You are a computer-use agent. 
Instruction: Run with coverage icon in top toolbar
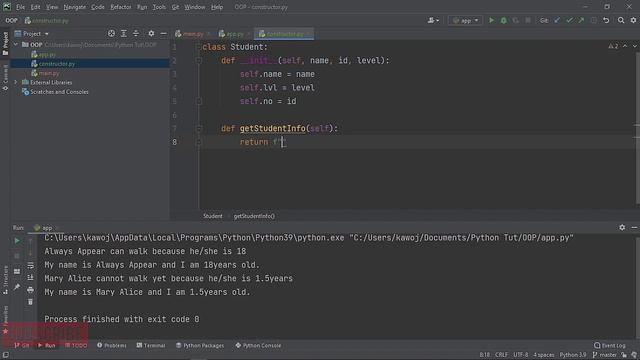516,20
